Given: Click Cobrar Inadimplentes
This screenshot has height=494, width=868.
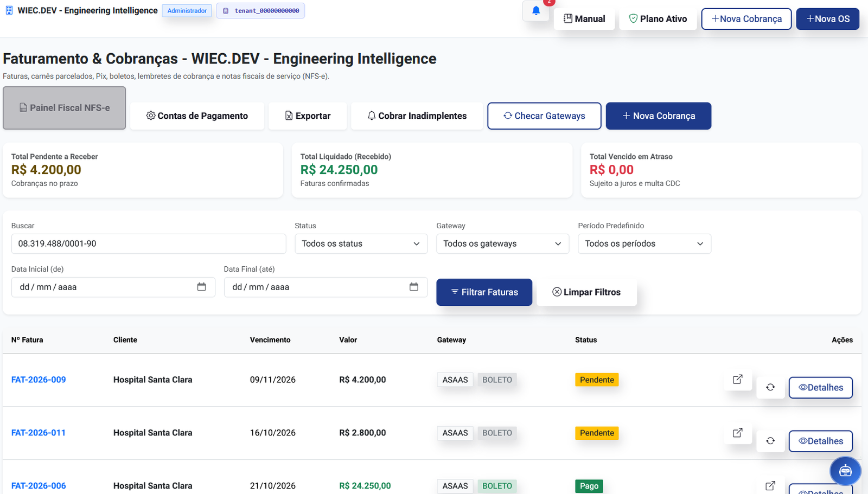Looking at the screenshot, I should [x=417, y=116].
